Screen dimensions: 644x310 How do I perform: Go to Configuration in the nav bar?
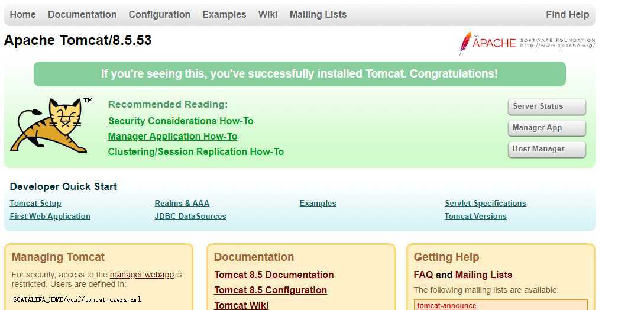(x=159, y=14)
